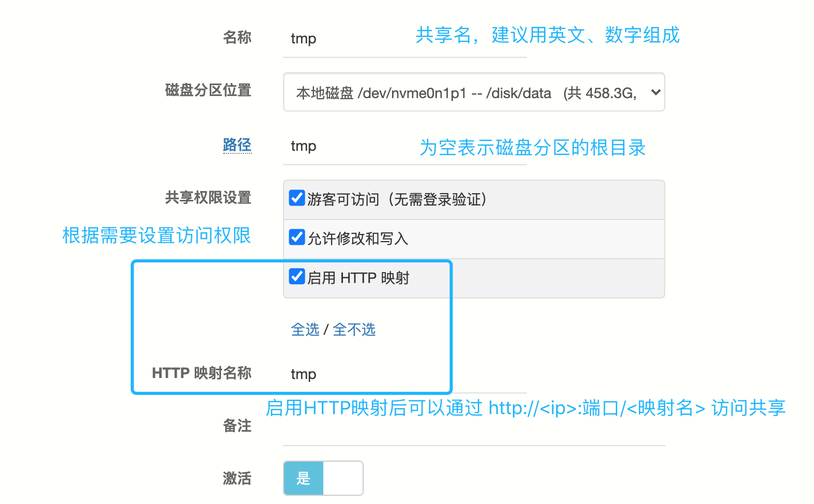Uncheck the 游客可访问 guest access checkbox
814x504 pixels.
pos(297,198)
